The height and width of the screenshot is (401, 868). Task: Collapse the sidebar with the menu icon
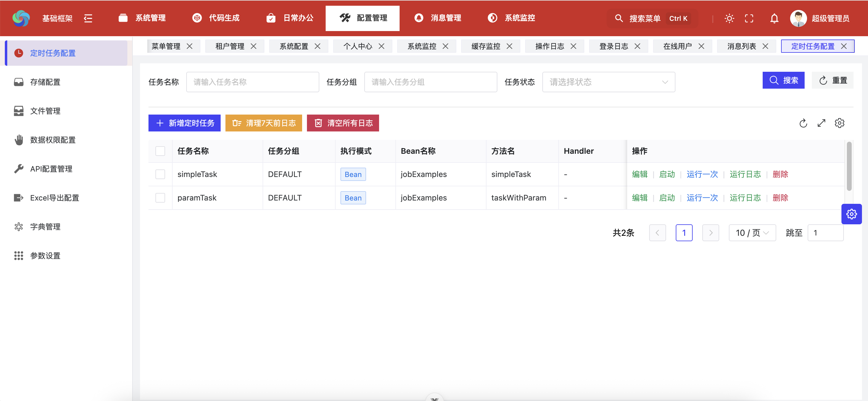click(x=88, y=18)
